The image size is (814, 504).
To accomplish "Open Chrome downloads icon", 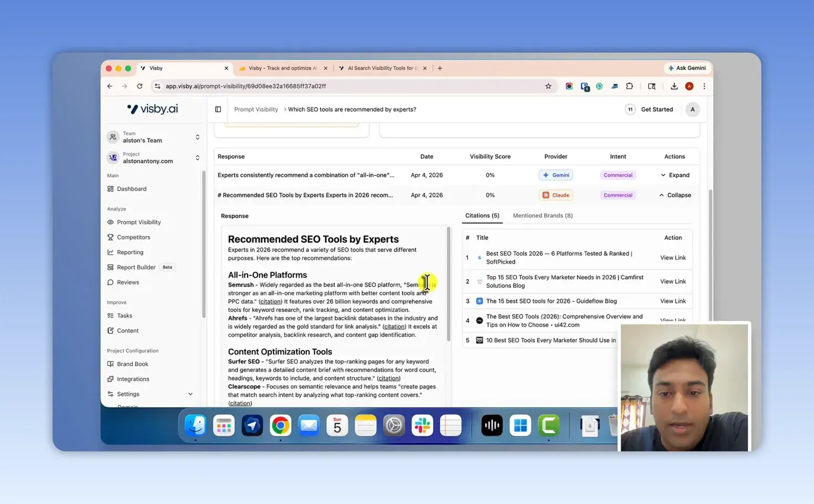I will tap(674, 86).
